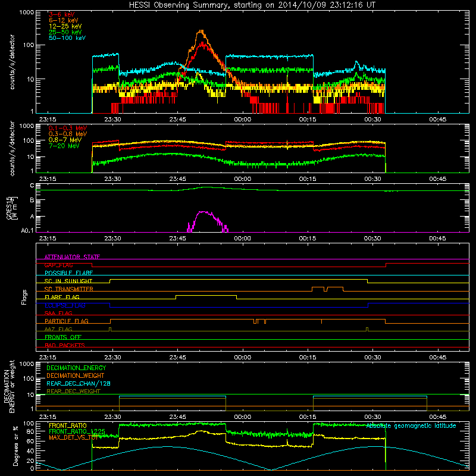Click the MAX_DET_VS_TOT legend label
This screenshot has width=476, height=476.
[74, 437]
